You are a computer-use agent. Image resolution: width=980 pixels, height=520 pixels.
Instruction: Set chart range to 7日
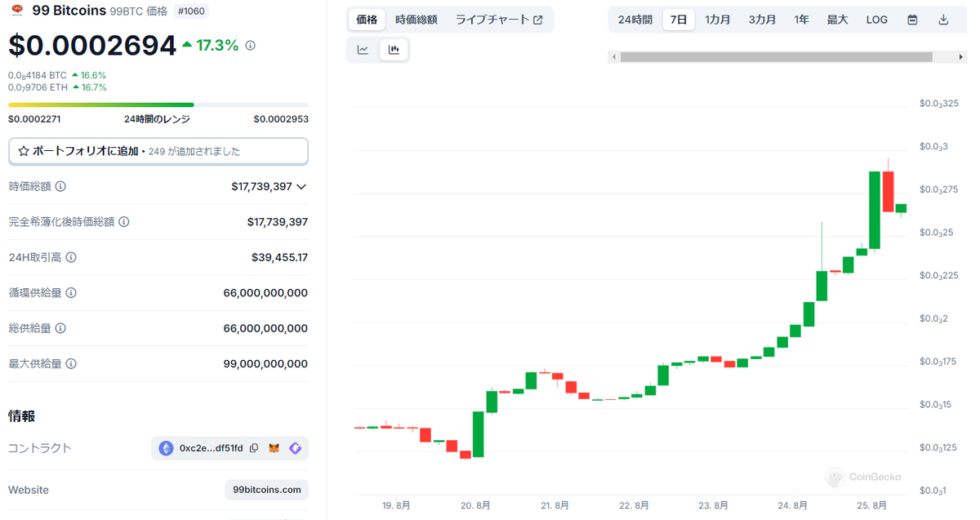pos(679,20)
